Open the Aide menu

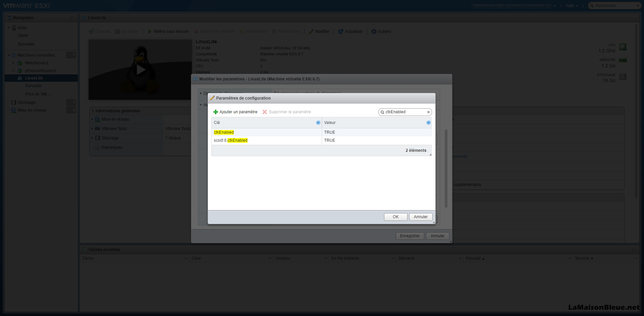[x=572, y=6]
